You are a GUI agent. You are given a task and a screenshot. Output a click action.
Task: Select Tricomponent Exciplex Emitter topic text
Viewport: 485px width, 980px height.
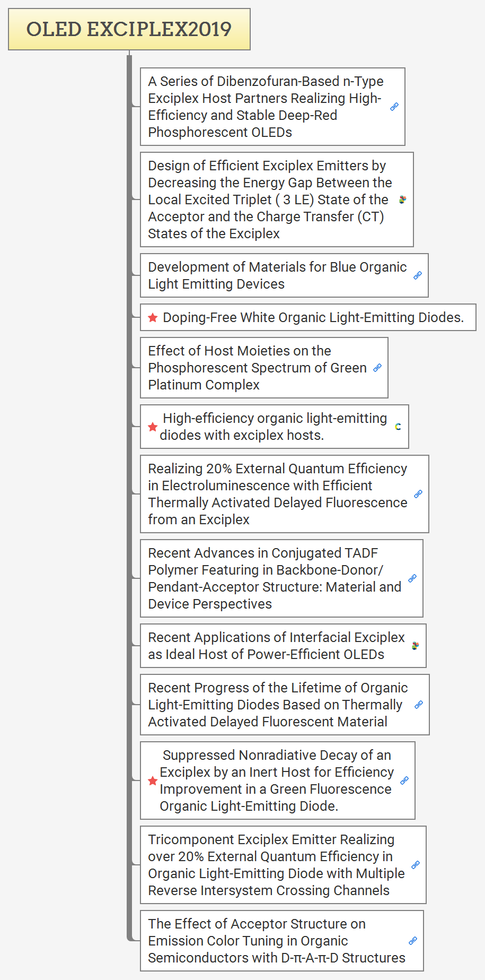tap(276, 865)
